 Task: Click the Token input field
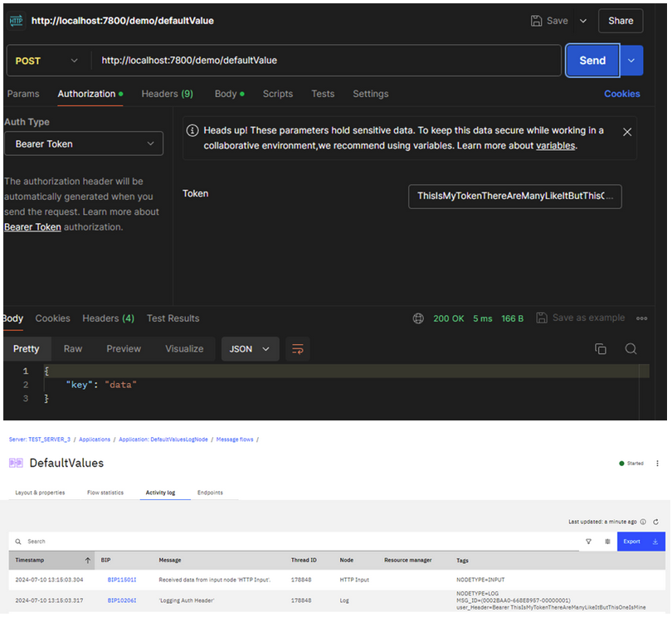(x=514, y=197)
